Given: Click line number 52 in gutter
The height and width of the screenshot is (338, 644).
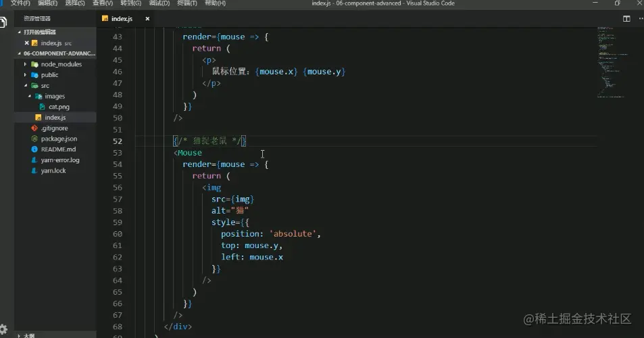Looking at the screenshot, I should (118, 141).
